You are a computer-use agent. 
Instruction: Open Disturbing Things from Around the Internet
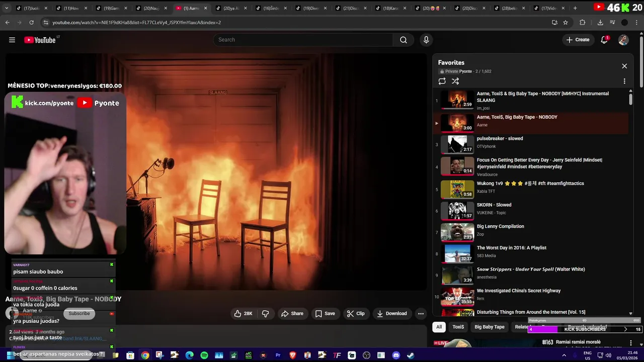pos(531,312)
